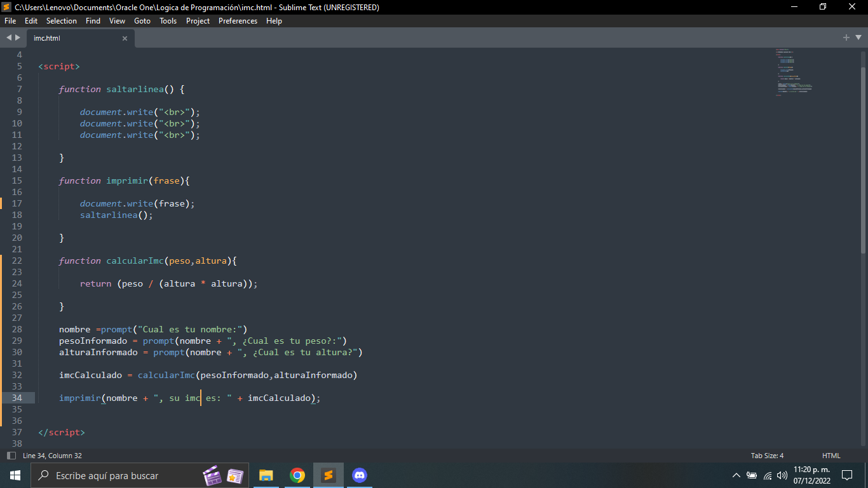Screen dimensions: 868x488
Task: Click the saltarlinea function name on line 7
Action: tap(135, 89)
